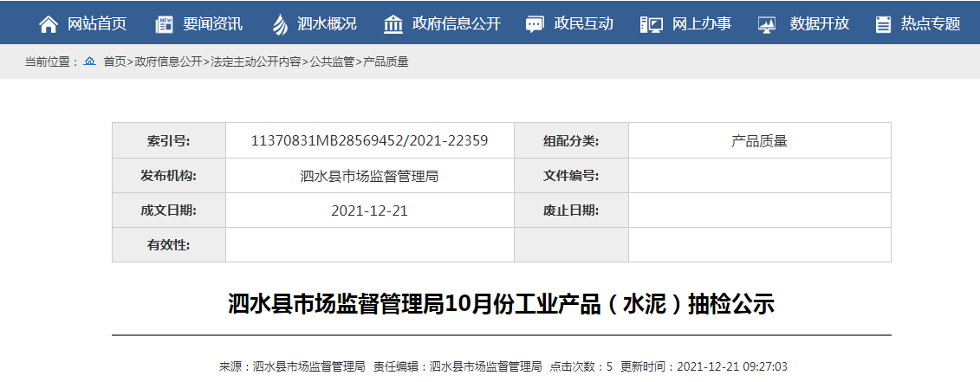This screenshot has width=980, height=382.
Task: Click the 成文日期 label cell
Action: pyautogui.click(x=169, y=210)
